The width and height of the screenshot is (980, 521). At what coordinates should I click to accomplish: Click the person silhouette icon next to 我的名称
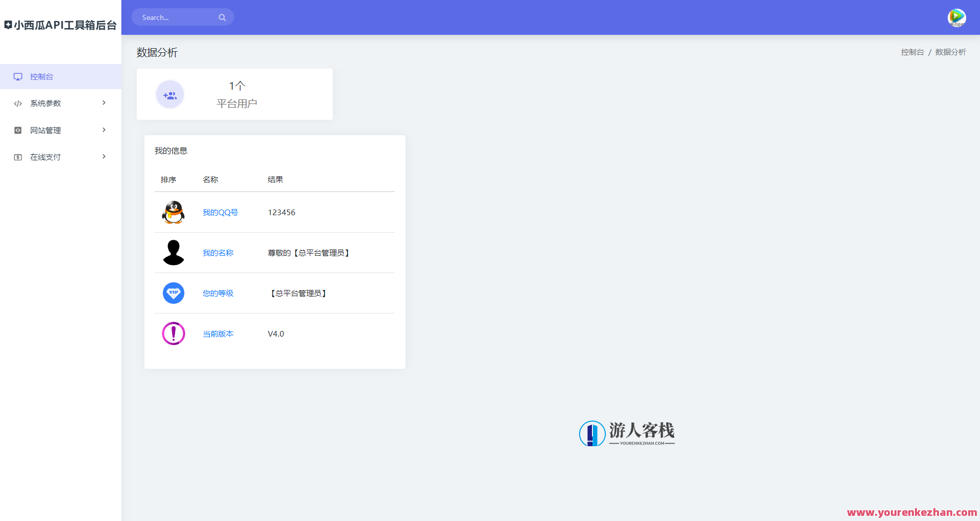[173, 253]
